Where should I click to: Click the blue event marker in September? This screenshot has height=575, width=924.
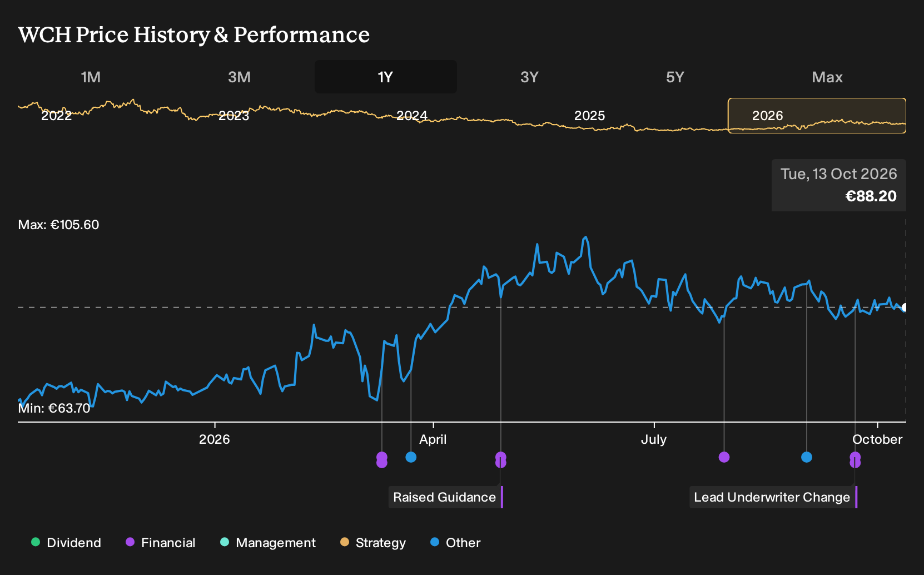coord(807,457)
